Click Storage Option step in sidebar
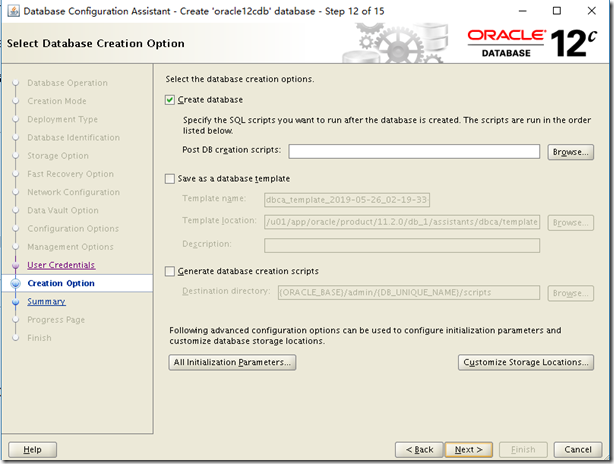Screen dimensions: 614x464 click(x=58, y=156)
